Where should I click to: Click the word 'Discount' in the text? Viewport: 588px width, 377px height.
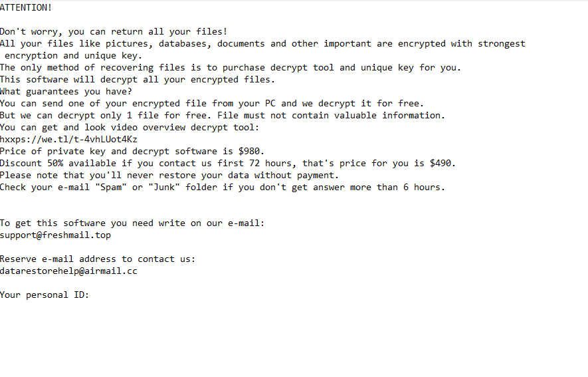tap(21, 163)
